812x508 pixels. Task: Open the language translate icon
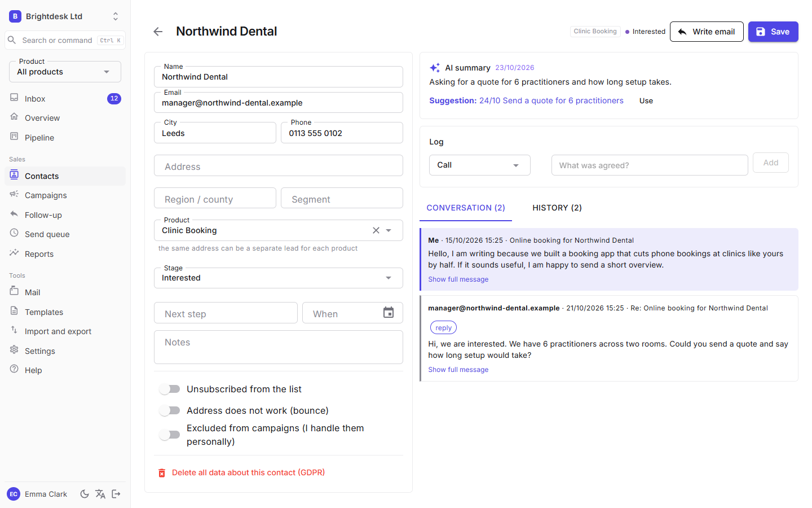coord(100,494)
